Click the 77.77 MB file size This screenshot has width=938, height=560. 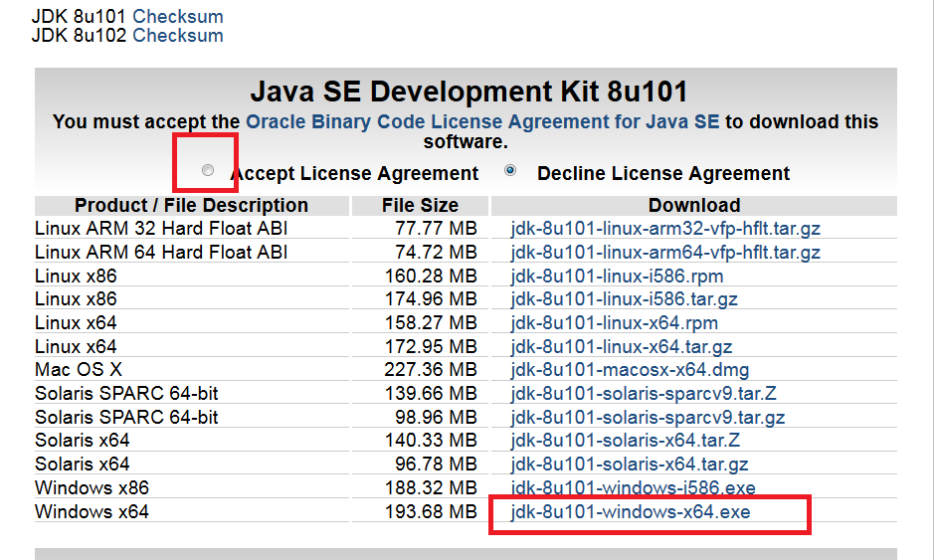436,229
